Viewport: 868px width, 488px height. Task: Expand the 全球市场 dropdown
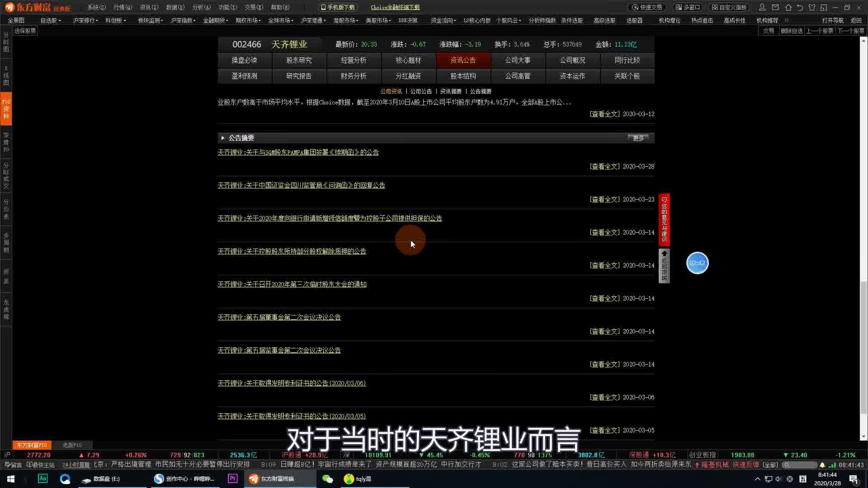tap(281, 20)
